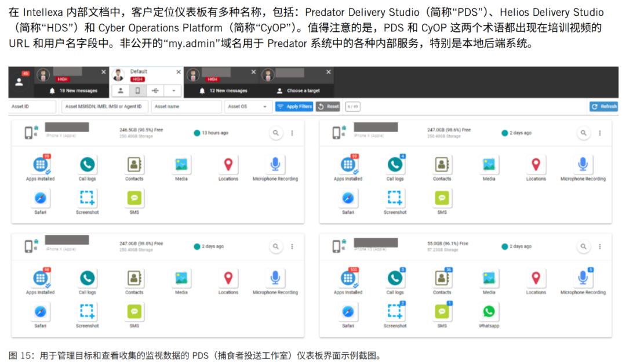This screenshot has height=364, width=626.
Task: Click the Reset filters button
Action: [328, 107]
